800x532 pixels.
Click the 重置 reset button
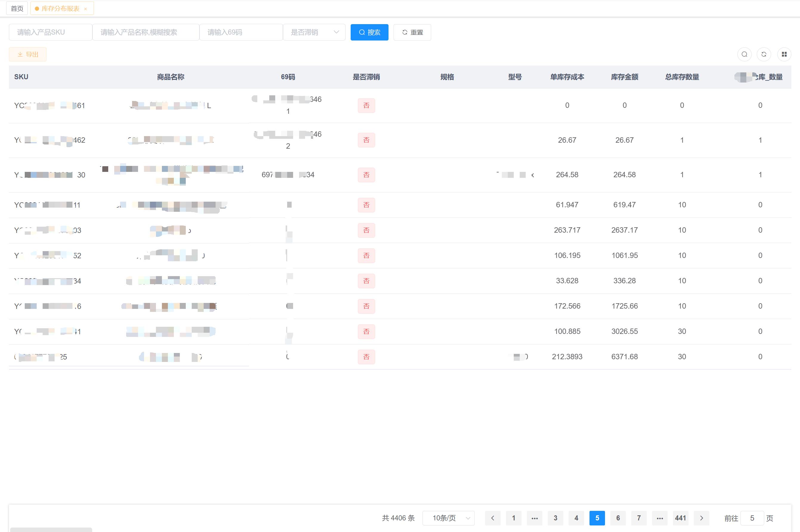[x=412, y=32]
